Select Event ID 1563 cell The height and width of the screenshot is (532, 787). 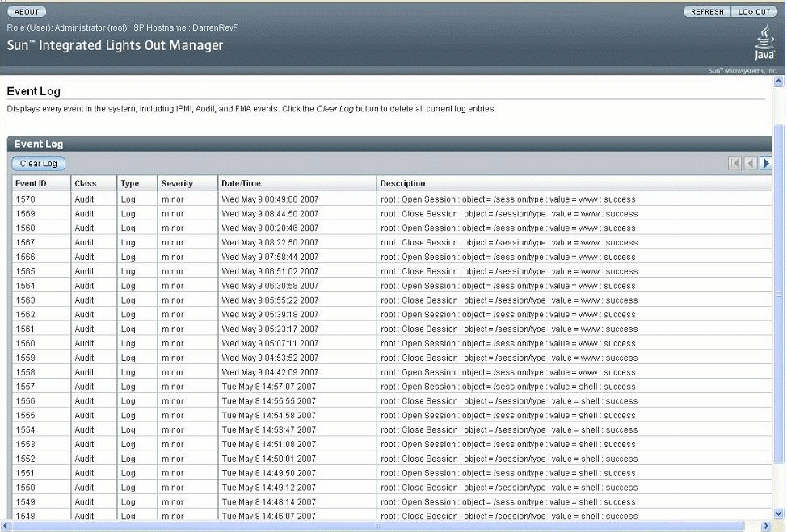click(x=41, y=300)
